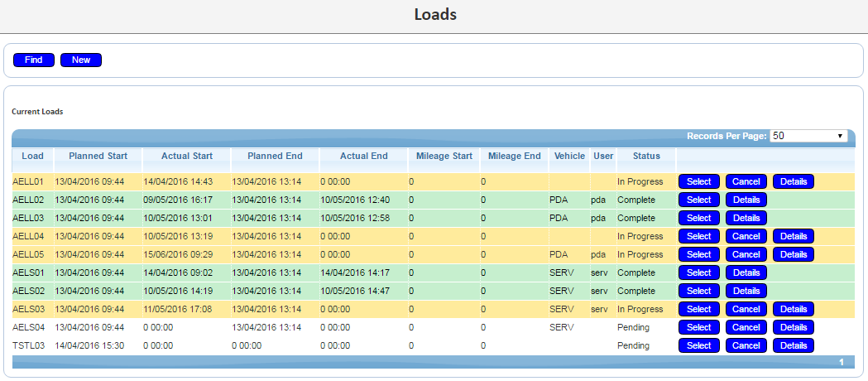The width and height of the screenshot is (868, 381).
Task: Select load AELL03
Action: pyautogui.click(x=699, y=218)
